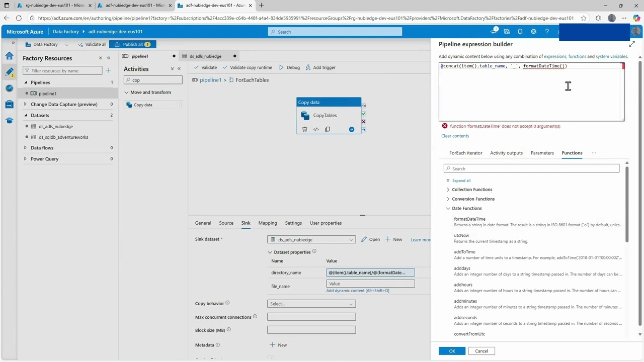Collapse the Dataset properties section

[270, 252]
